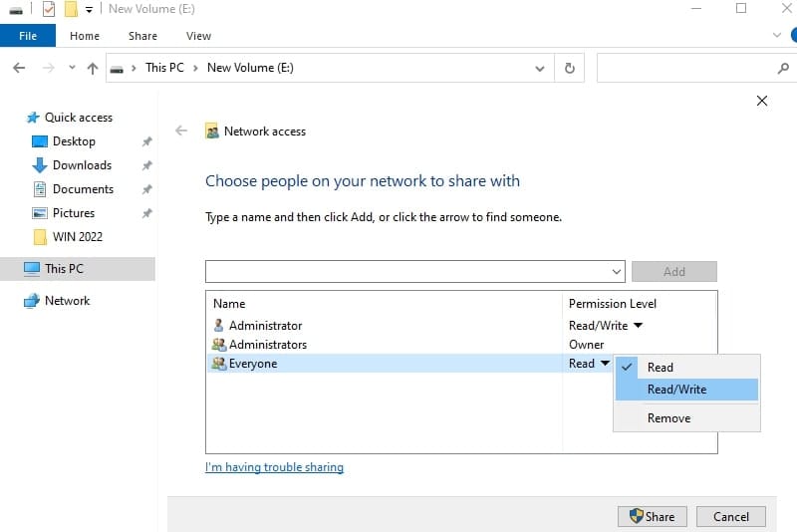Click the Share button
797x532 pixels.
tap(653, 516)
